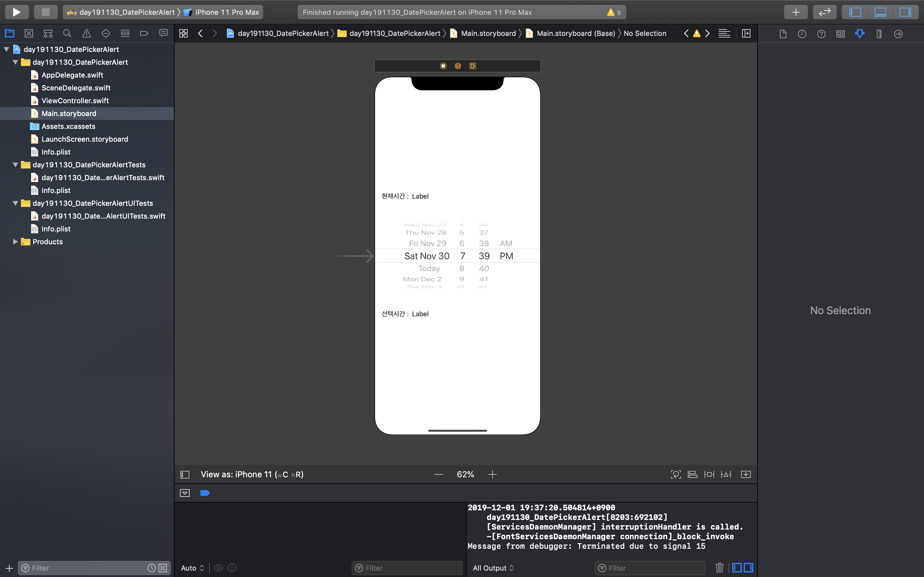Toggle the Navigator panel visibility
Viewport: 924px width, 577px height.
(855, 12)
